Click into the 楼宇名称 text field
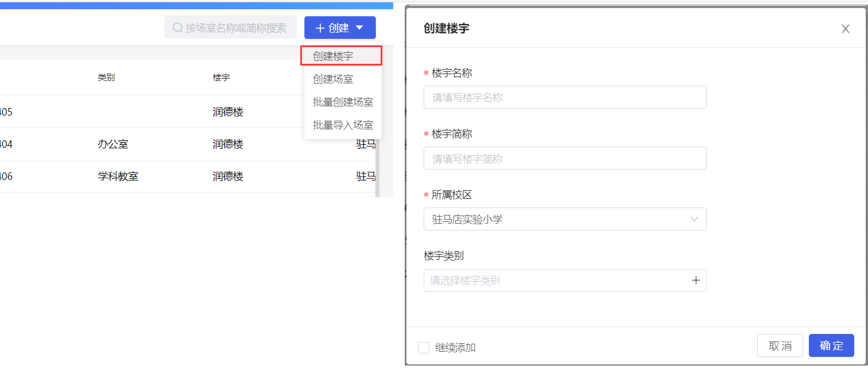This screenshot has height=369, width=868. [565, 98]
